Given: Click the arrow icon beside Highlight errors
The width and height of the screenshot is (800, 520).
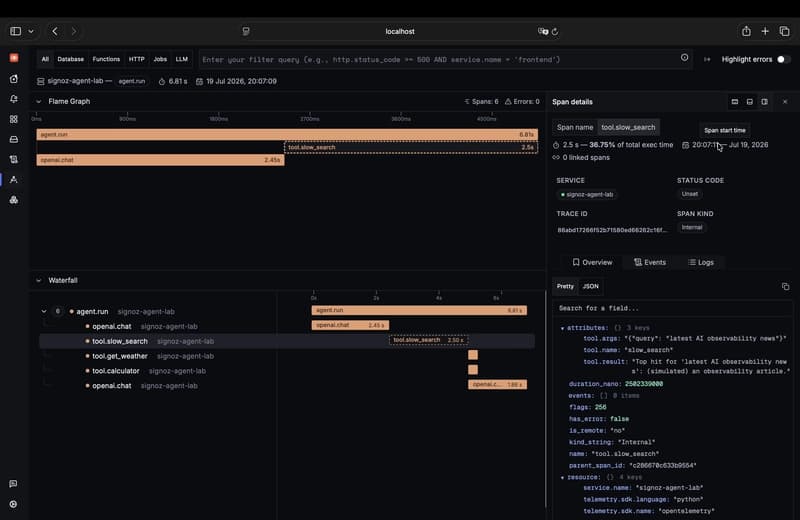Looking at the screenshot, I should click(707, 59).
